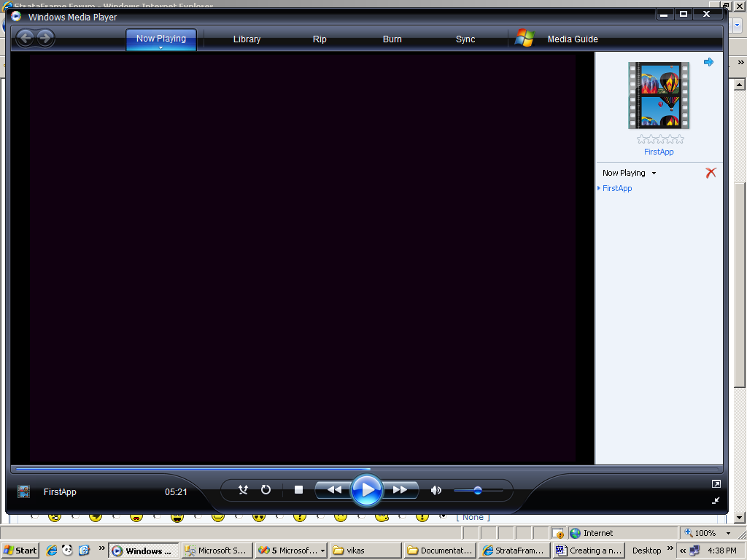Switch to full screen view icon
Image resolution: width=747 pixels, height=560 pixels.
716,484
